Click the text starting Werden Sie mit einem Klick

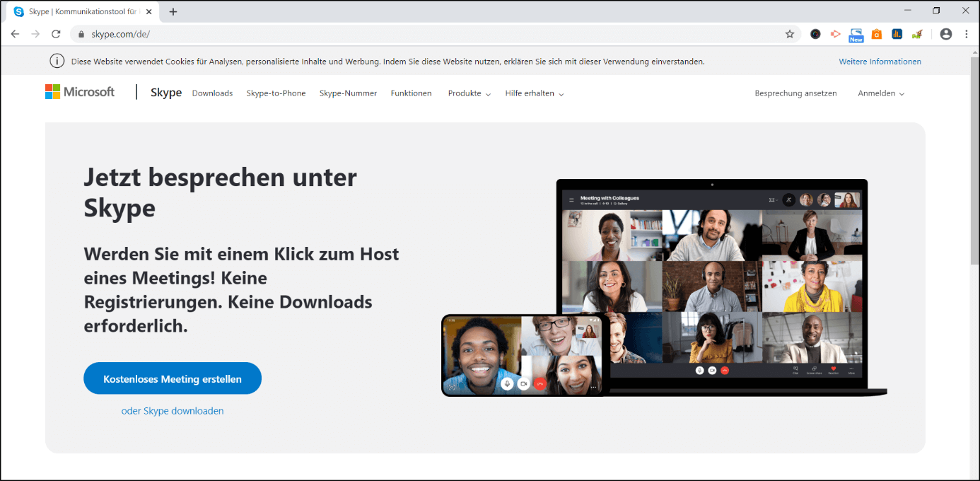coord(242,290)
